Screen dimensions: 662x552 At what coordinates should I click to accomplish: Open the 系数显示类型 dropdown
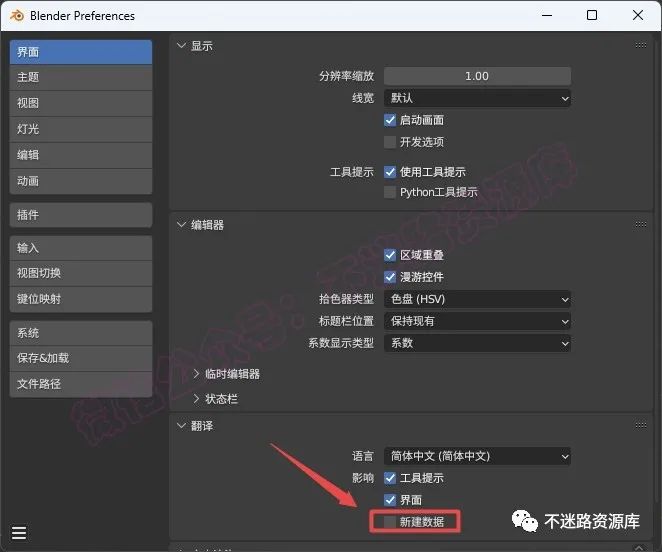click(478, 343)
